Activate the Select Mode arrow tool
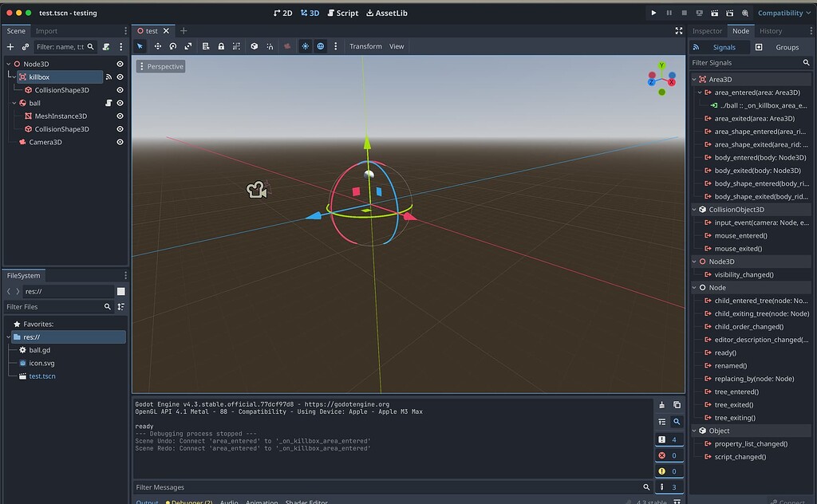This screenshot has height=504, width=817. pyautogui.click(x=140, y=46)
